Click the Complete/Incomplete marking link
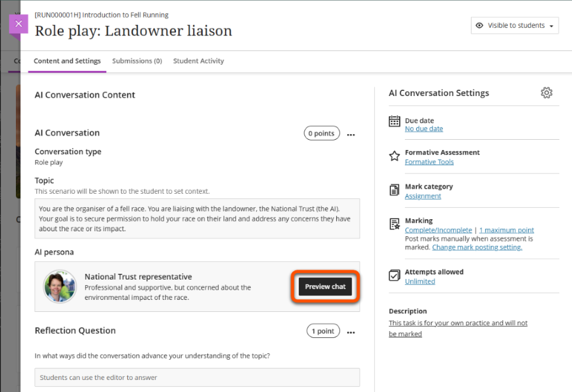Screen dimensions: 572x392 [439, 230]
